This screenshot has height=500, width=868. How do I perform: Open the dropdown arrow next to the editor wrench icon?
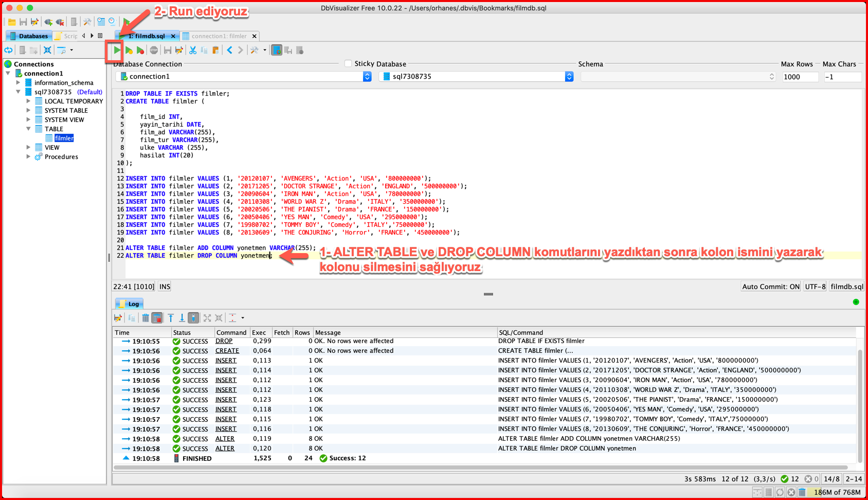click(265, 50)
